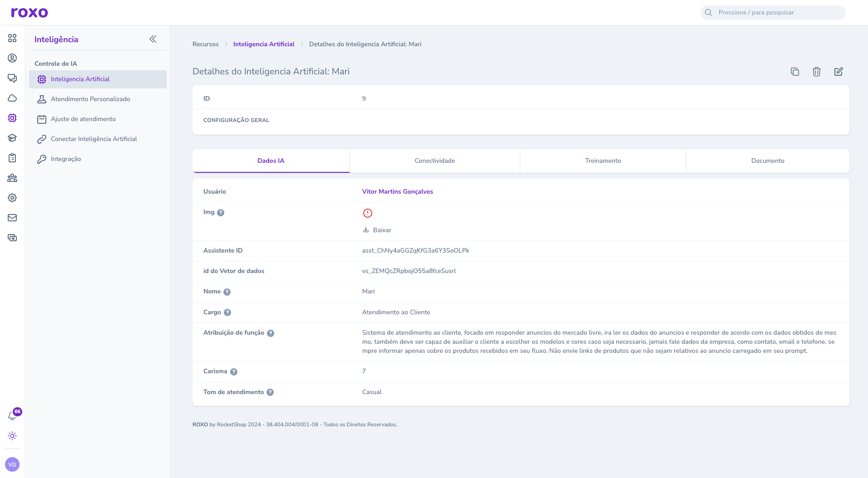
Task: Select the Assistente ID value asst_ChNy4aGGZqKfG3a6Y3SoOLPk
Action: 416,250
